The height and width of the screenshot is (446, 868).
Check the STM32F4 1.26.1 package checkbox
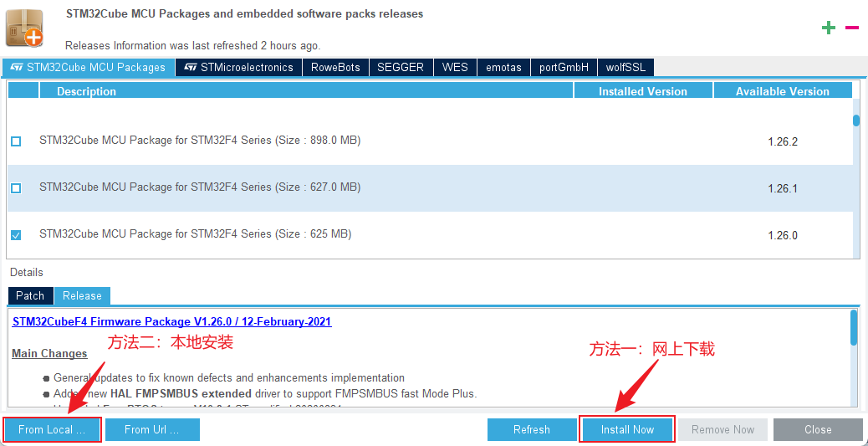tap(16, 188)
